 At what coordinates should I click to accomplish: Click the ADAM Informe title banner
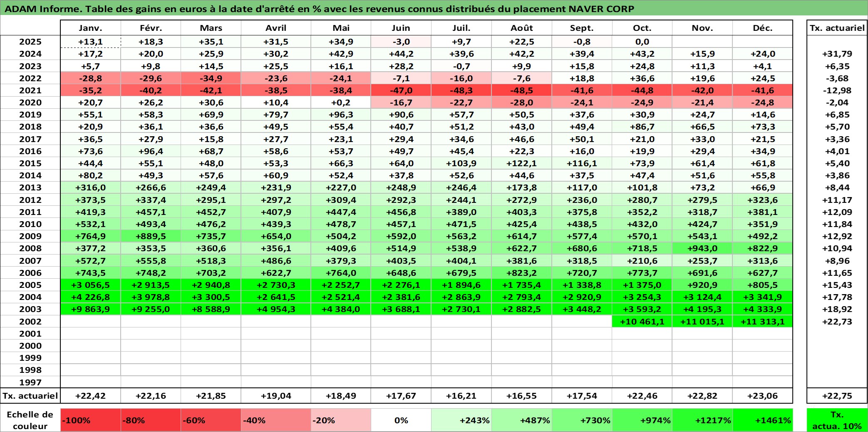pos(434,8)
